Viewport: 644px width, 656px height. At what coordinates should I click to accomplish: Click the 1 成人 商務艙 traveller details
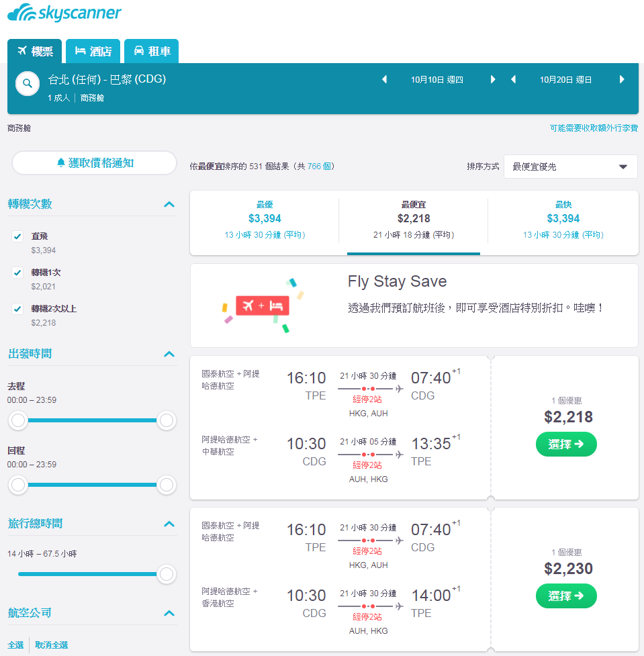click(x=76, y=98)
